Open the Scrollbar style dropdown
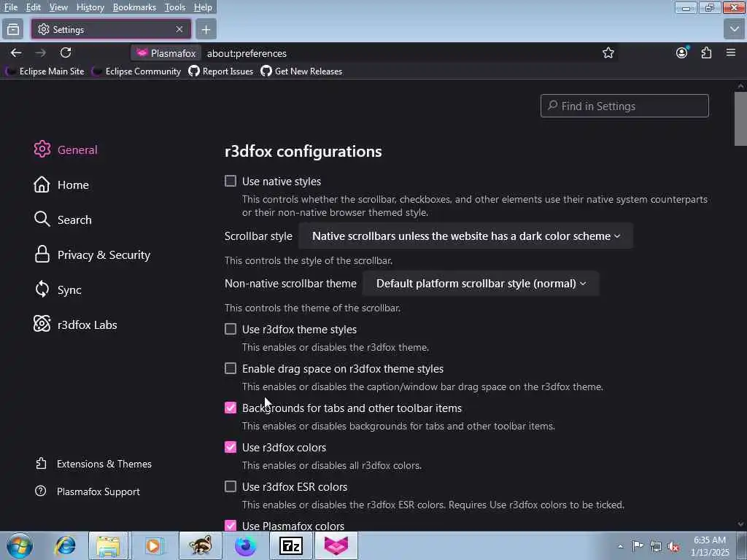Image resolution: width=747 pixels, height=560 pixels. [x=466, y=236]
